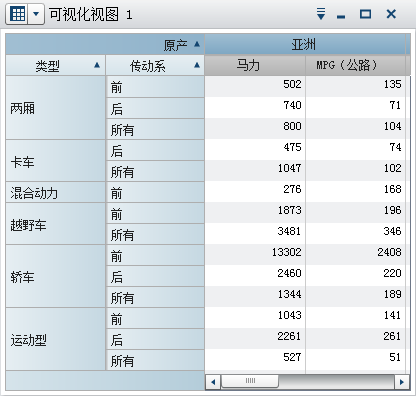
Task: Select the 亚洲 column header
Action: point(305,44)
